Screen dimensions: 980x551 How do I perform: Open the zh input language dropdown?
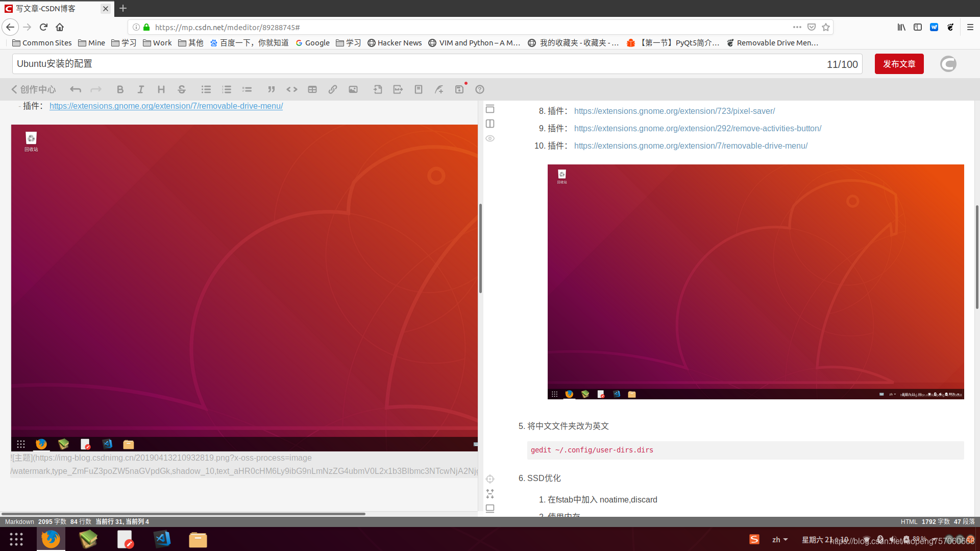pyautogui.click(x=780, y=539)
